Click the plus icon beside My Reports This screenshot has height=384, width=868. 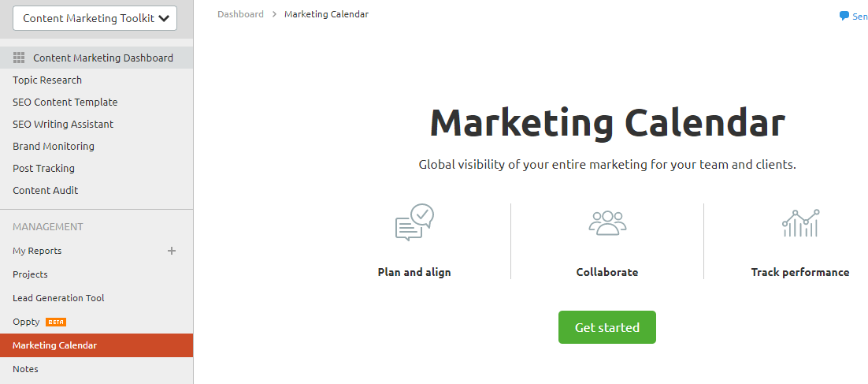[172, 251]
